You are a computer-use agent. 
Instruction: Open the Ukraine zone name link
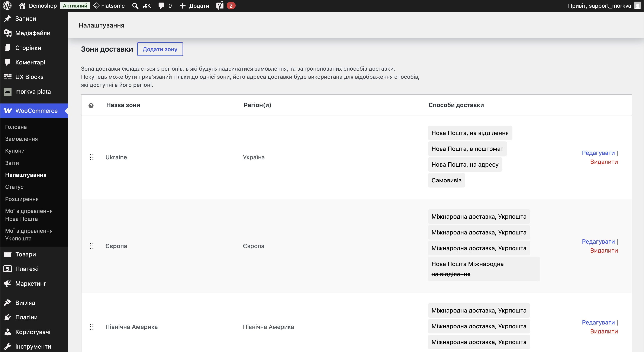pos(116,157)
